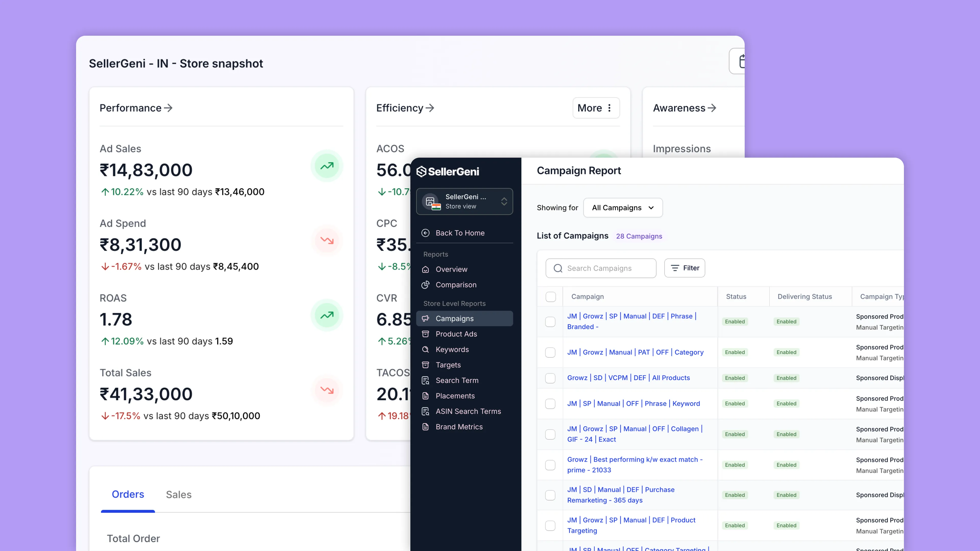This screenshot has height=551, width=980.
Task: Click the Filter button
Action: pyautogui.click(x=684, y=268)
